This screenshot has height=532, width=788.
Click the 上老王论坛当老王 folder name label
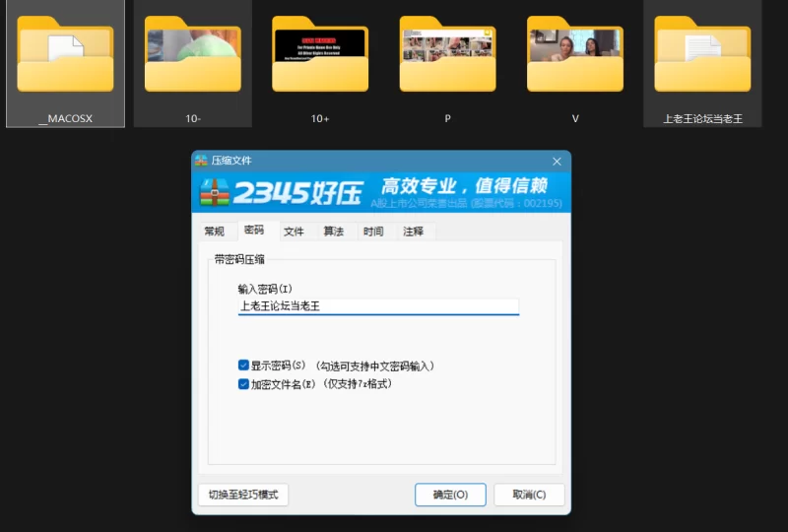702,118
